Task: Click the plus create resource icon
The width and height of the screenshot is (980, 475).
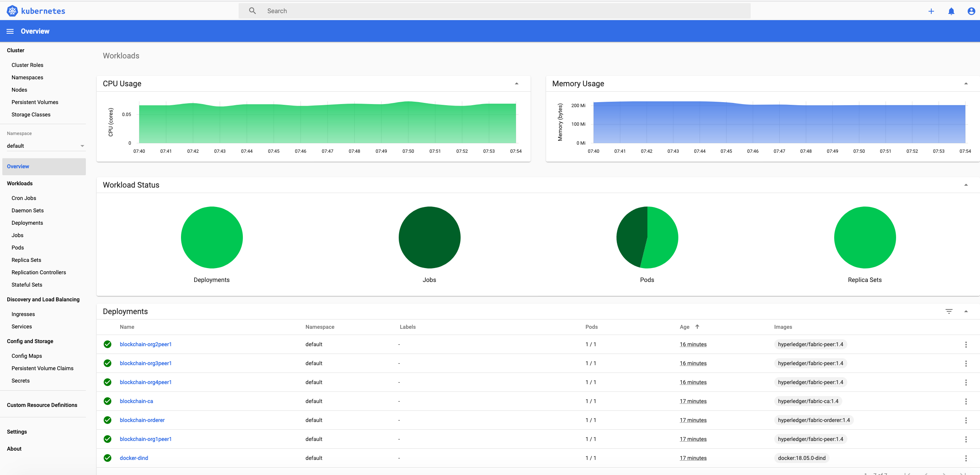Action: coord(931,11)
